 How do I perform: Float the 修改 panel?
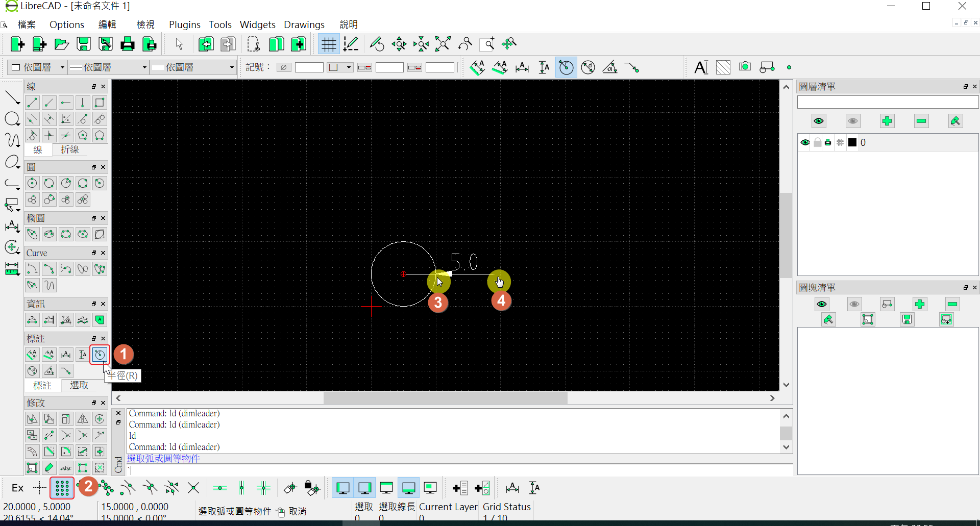pos(94,403)
